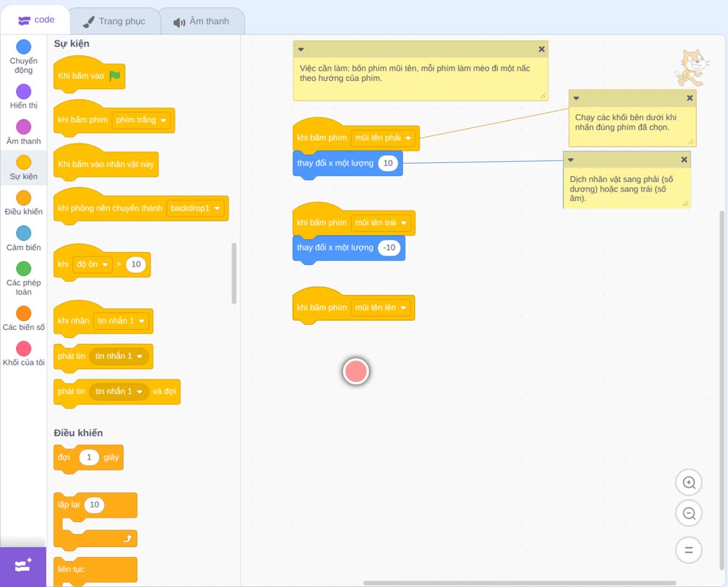Select the Các biến số category

coord(24,318)
